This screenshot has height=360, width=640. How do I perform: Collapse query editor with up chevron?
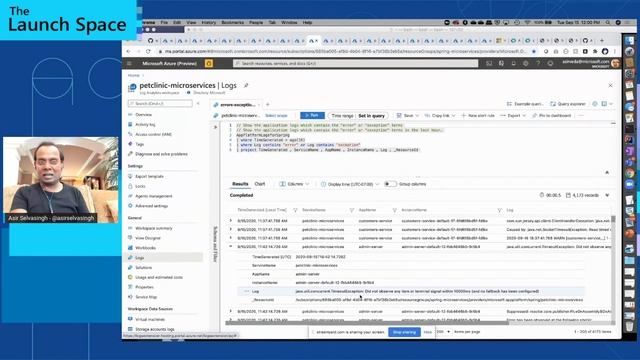coord(607,173)
